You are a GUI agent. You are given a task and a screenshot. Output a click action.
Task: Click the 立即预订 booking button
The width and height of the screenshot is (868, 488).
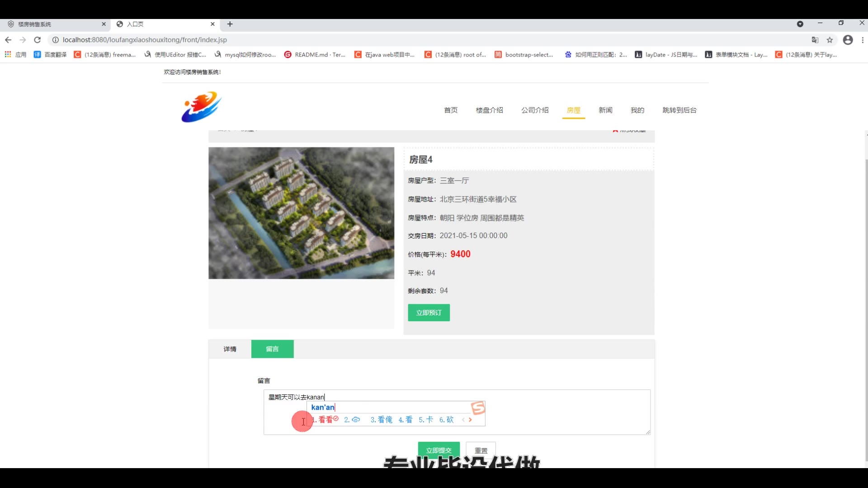pyautogui.click(x=429, y=313)
